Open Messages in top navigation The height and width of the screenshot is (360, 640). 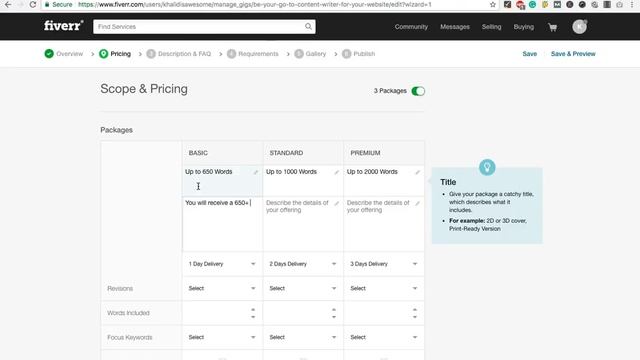(x=455, y=27)
